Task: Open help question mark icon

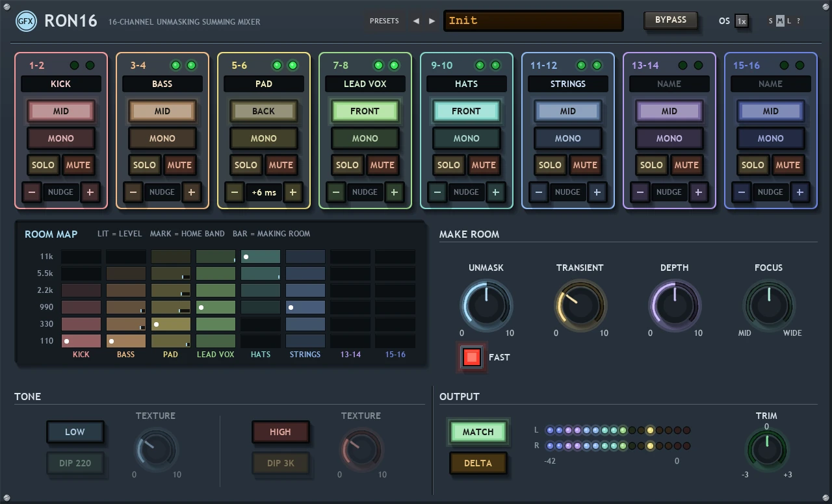Action: (x=798, y=21)
